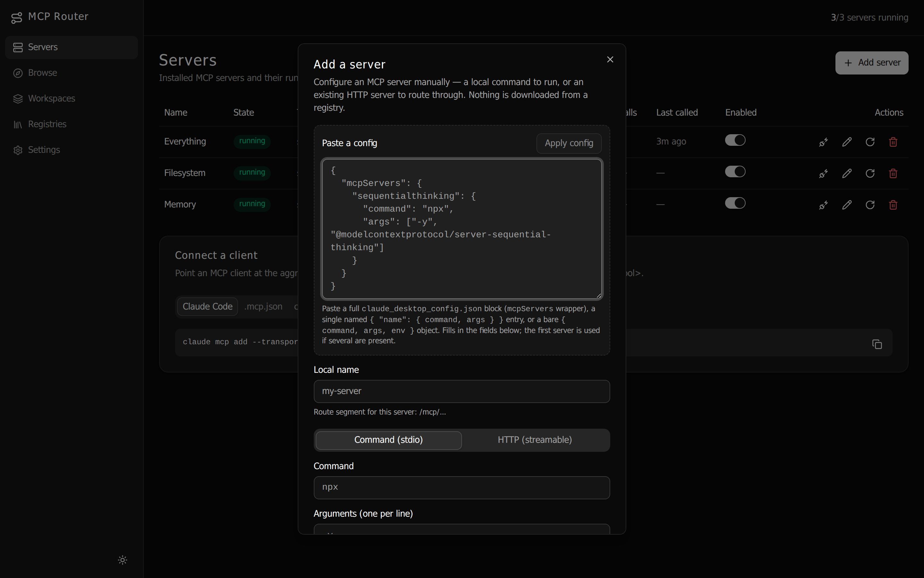Viewport: 924px width, 578px height.
Task: Click the Registries library icon
Action: point(18,124)
